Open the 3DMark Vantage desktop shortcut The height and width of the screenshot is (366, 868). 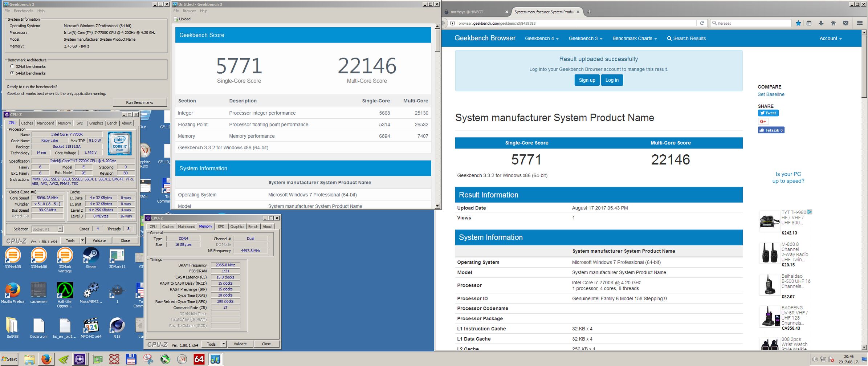[x=65, y=260]
